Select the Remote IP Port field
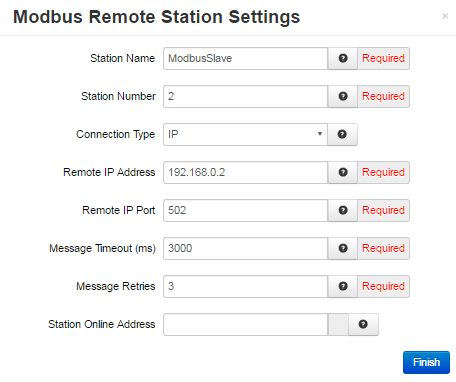This screenshot has height=382, width=456. 246,210
